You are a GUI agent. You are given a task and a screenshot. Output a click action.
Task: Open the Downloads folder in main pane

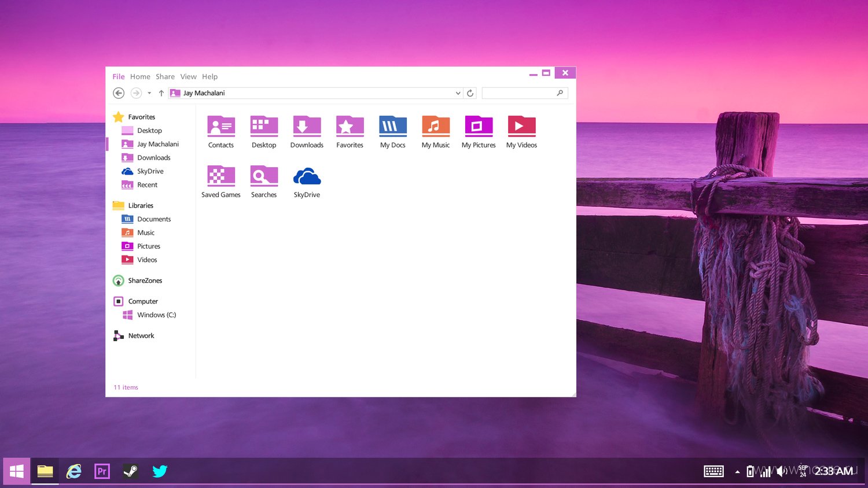tap(307, 126)
